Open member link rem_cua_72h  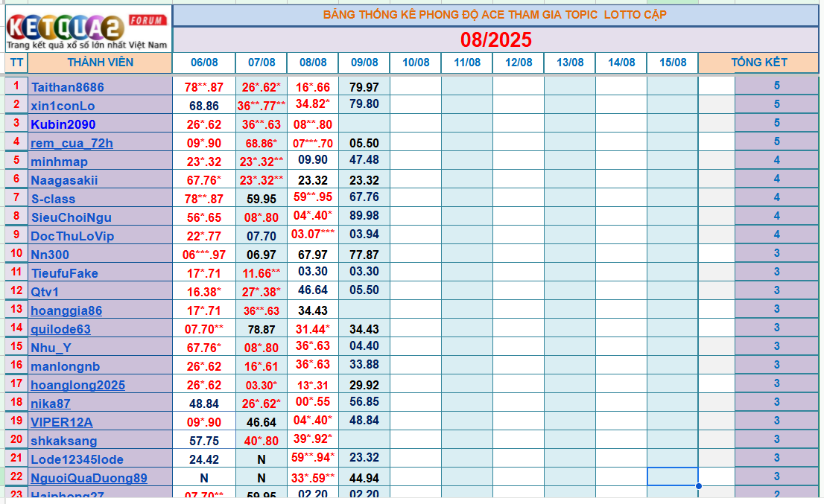click(x=72, y=143)
